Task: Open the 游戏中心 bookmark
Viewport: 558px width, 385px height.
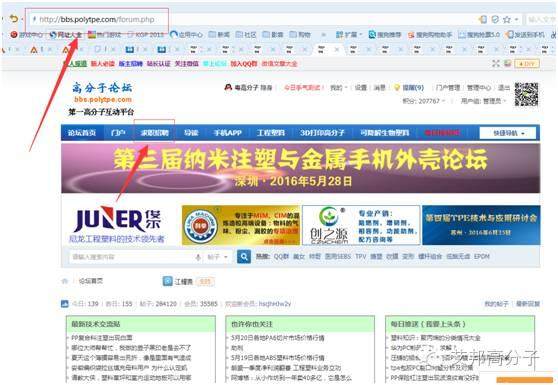Action: [x=27, y=35]
